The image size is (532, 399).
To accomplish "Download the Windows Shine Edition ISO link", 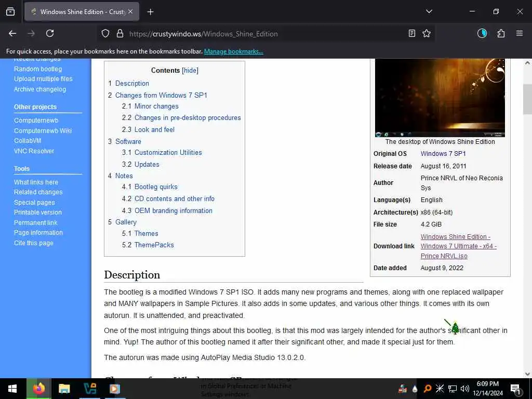I will coord(458,246).
